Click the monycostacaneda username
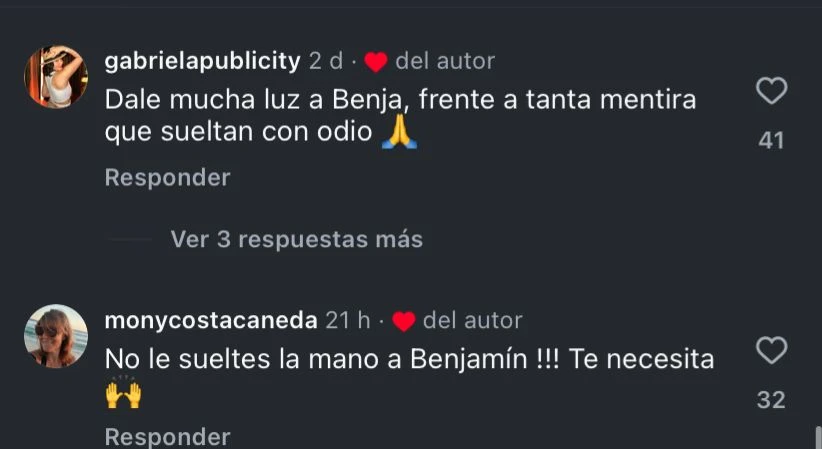Screen dimensions: 822x449 click(x=211, y=321)
